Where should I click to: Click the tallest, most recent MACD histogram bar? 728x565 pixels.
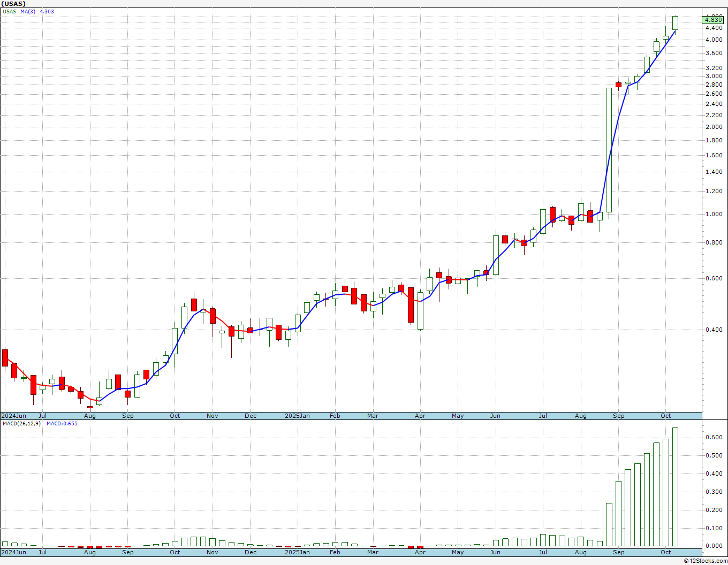click(675, 487)
